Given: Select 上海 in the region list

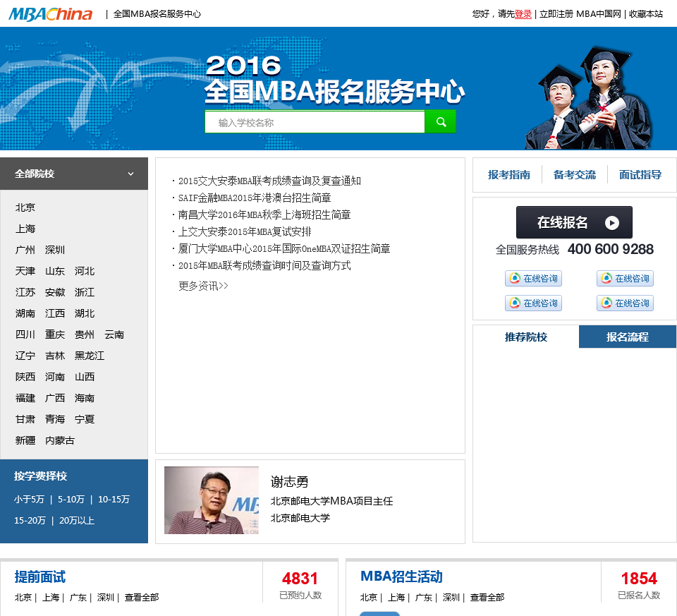Looking at the screenshot, I should (25, 229).
